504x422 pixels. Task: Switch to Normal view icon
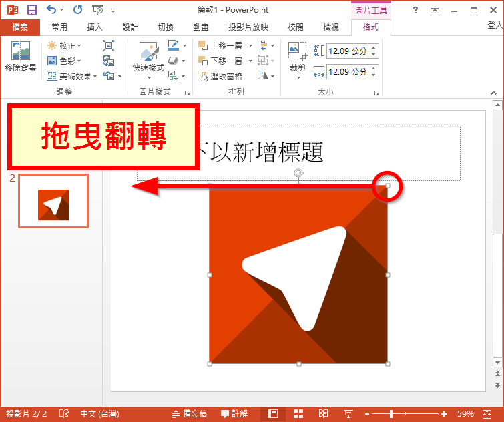pyautogui.click(x=273, y=413)
